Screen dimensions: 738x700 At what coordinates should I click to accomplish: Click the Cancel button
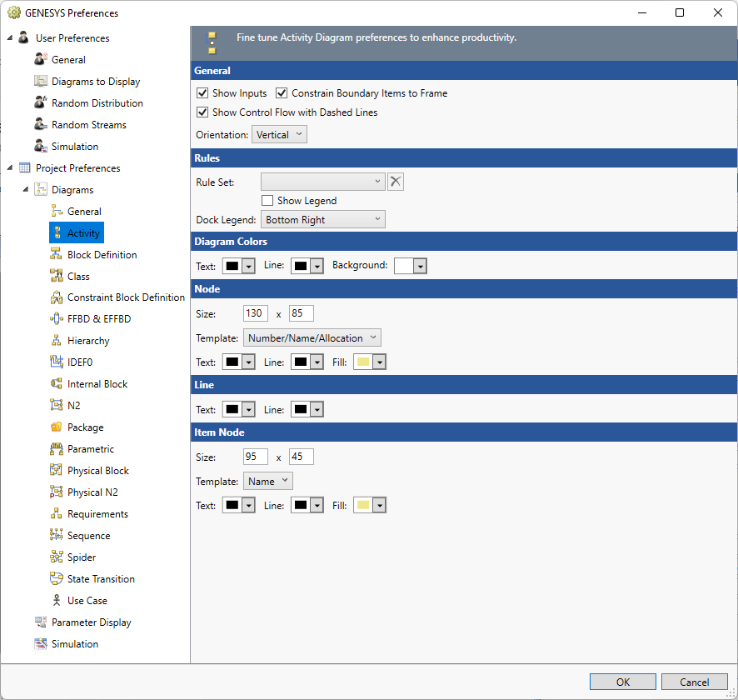click(694, 682)
